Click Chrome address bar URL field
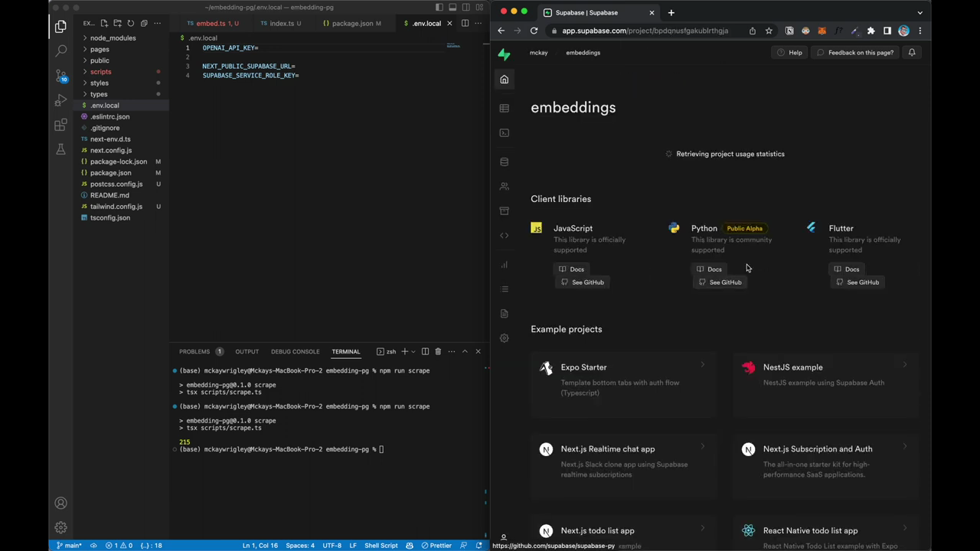Image resolution: width=980 pixels, height=551 pixels. [x=645, y=31]
